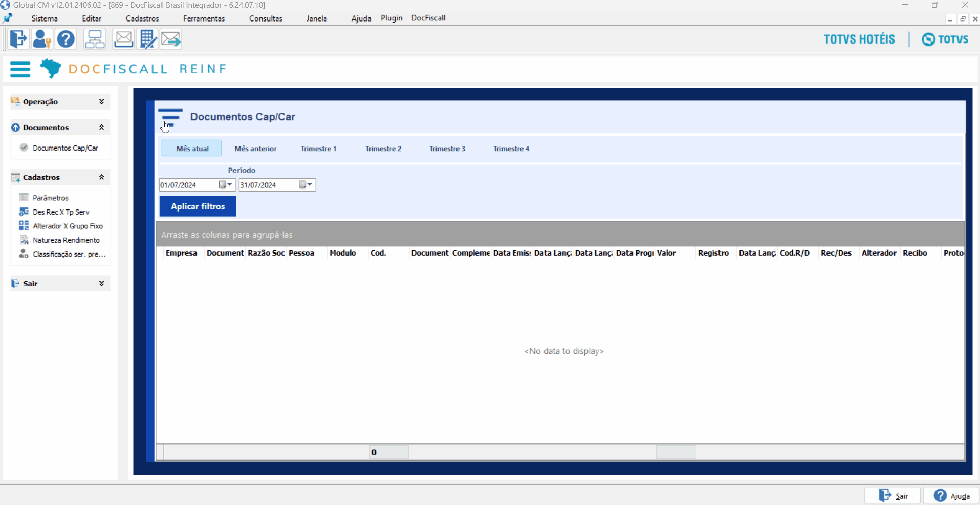Click the Des Rec X Tp Serv icon
Viewport: 980px width, 505px height.
point(24,212)
